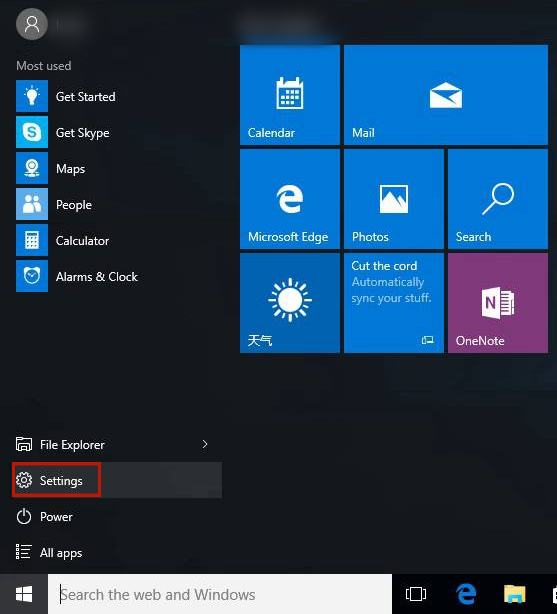Launch Microsoft Edge tile
The image size is (557, 614).
click(290, 199)
